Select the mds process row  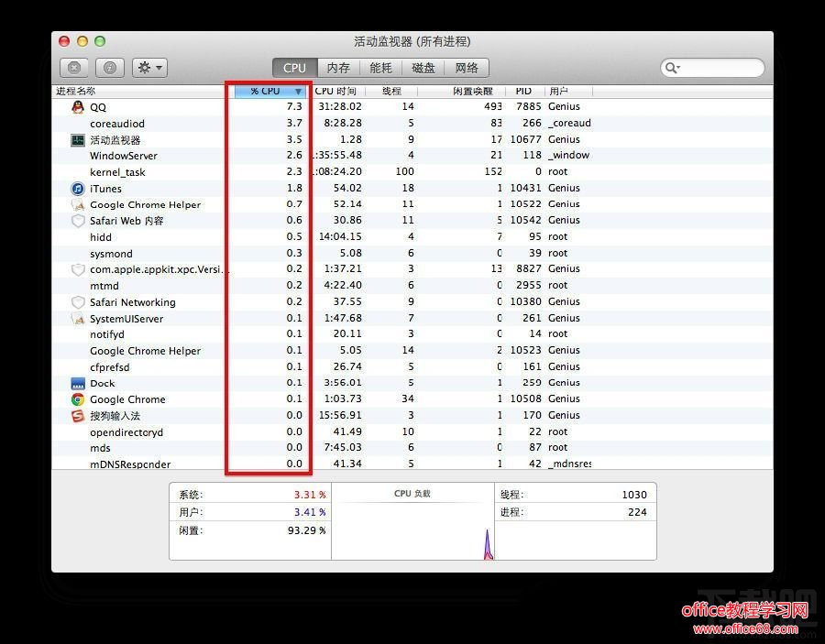point(412,447)
